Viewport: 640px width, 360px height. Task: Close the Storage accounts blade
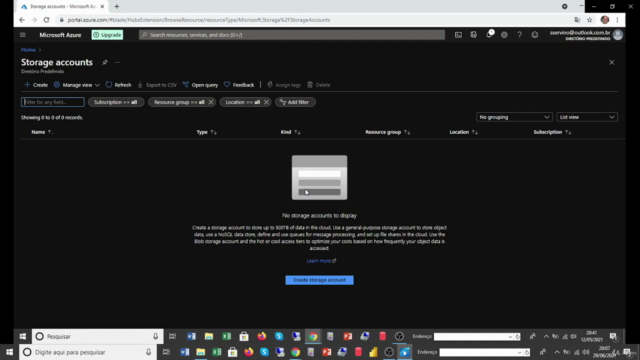(611, 62)
